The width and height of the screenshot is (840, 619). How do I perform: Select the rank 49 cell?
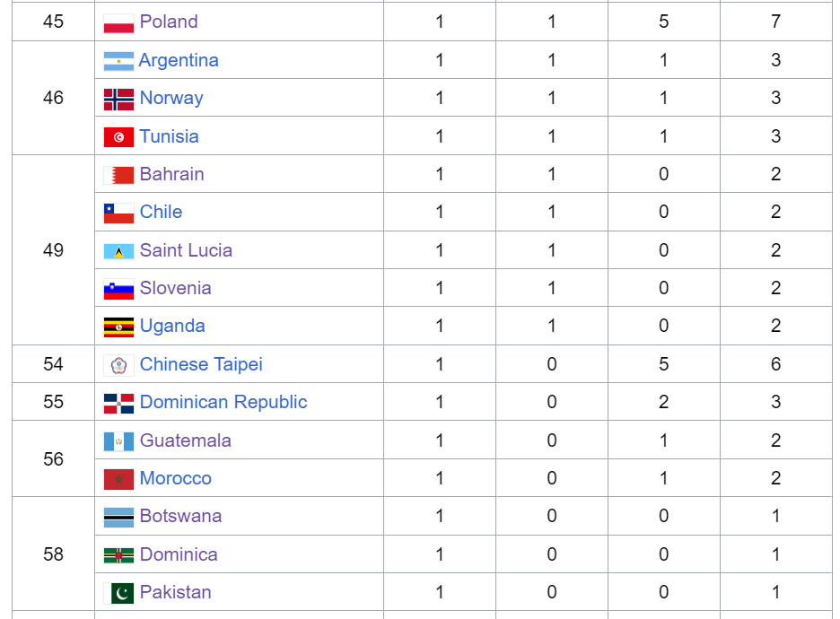click(x=53, y=250)
